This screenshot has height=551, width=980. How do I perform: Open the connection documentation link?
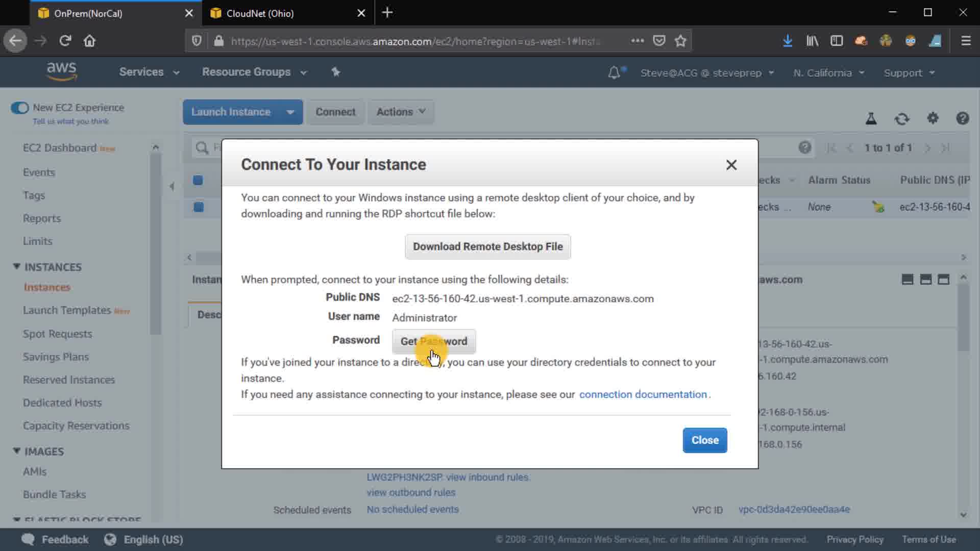[643, 394]
